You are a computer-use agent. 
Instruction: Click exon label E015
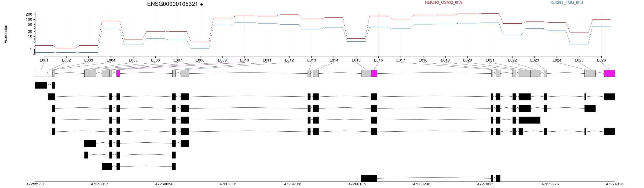[x=356, y=60]
